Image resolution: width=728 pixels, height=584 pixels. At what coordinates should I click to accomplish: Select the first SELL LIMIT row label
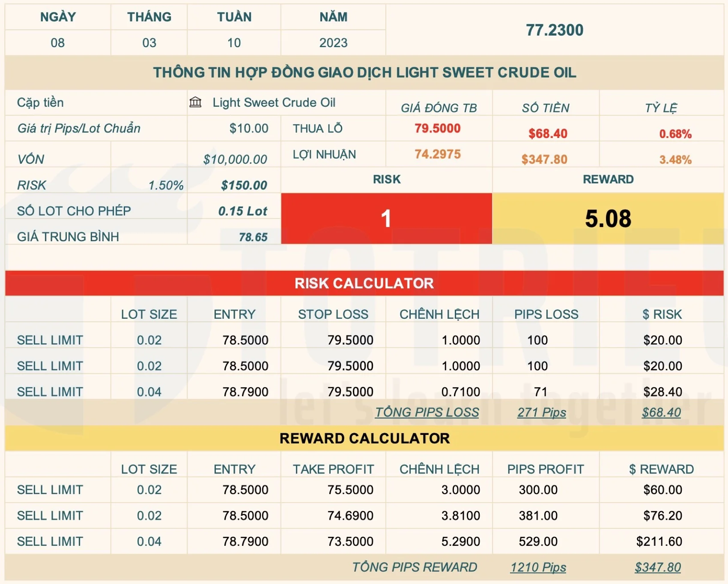pos(50,340)
